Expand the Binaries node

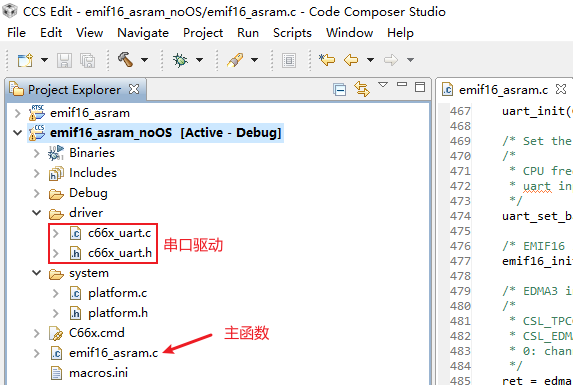(x=36, y=153)
